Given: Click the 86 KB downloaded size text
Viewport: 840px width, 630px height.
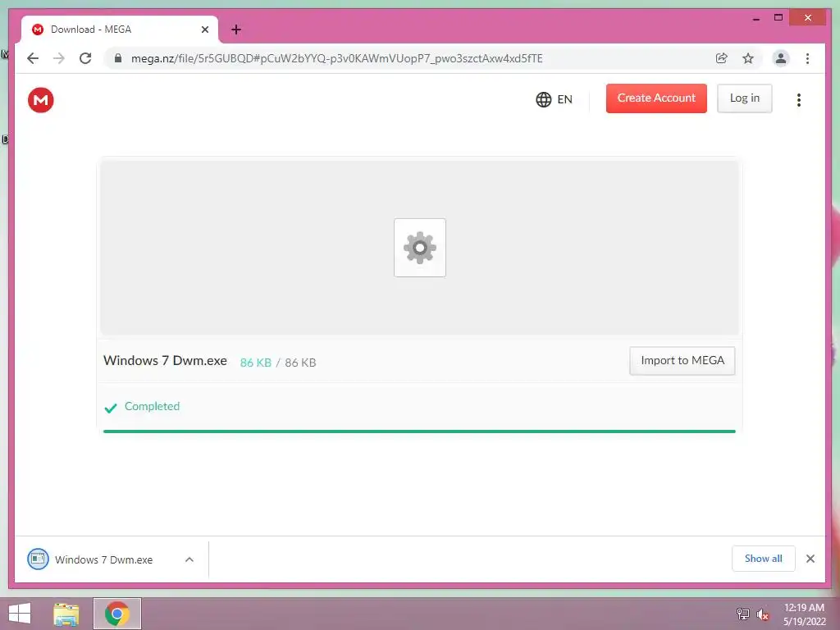Looking at the screenshot, I should point(256,363).
